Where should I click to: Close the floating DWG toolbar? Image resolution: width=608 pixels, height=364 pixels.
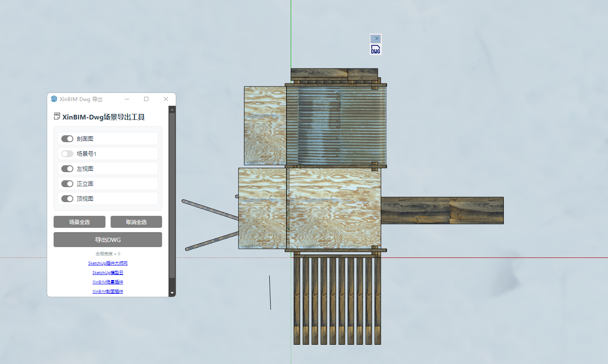point(376,39)
